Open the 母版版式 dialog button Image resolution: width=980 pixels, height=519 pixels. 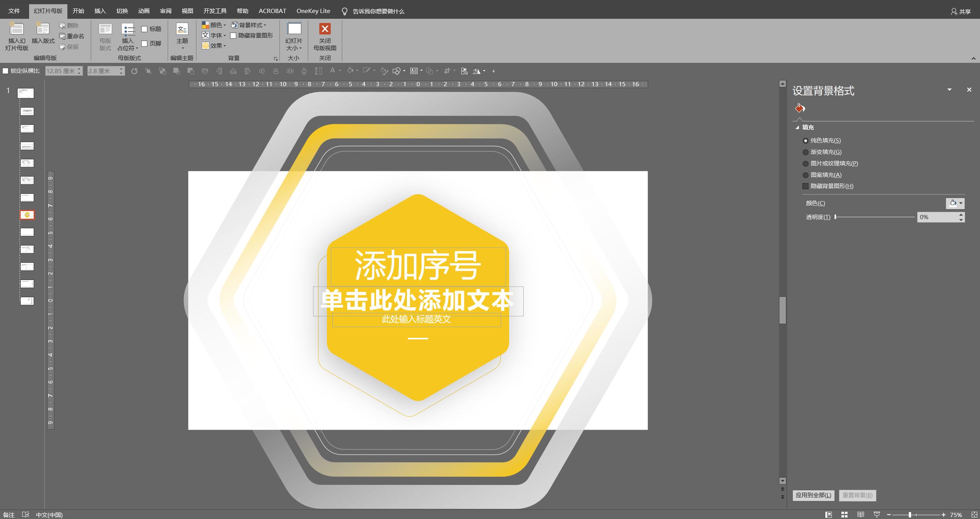coord(105,36)
